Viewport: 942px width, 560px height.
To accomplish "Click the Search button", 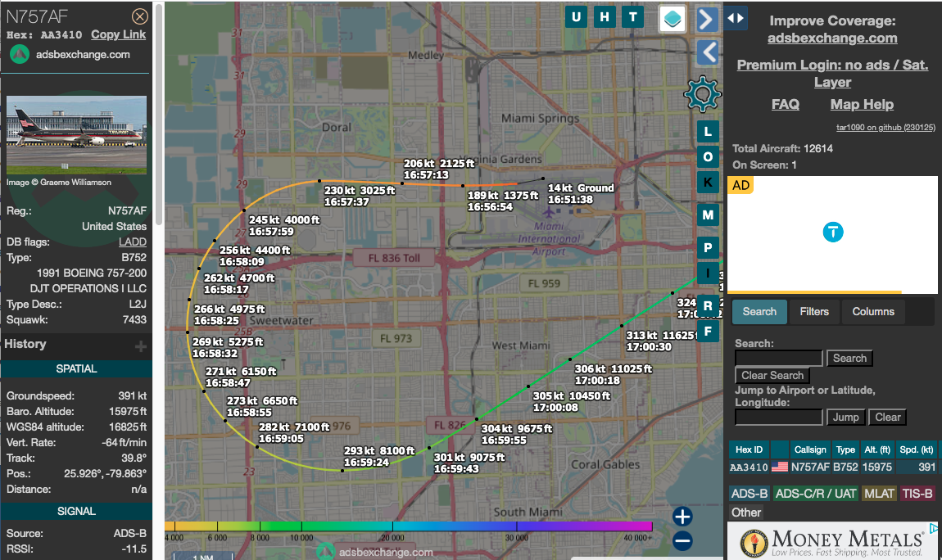I will coord(849,359).
